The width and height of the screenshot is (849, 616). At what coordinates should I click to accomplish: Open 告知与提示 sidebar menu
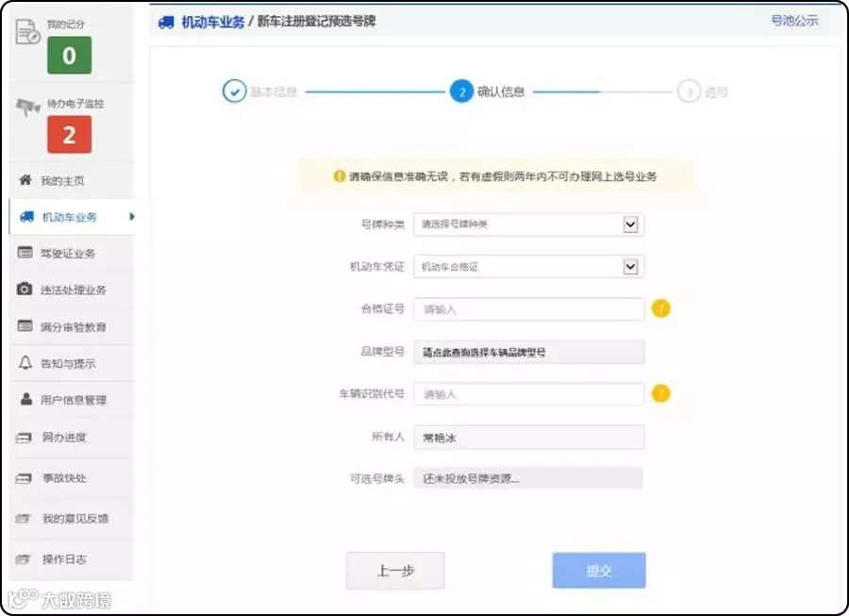[x=72, y=363]
